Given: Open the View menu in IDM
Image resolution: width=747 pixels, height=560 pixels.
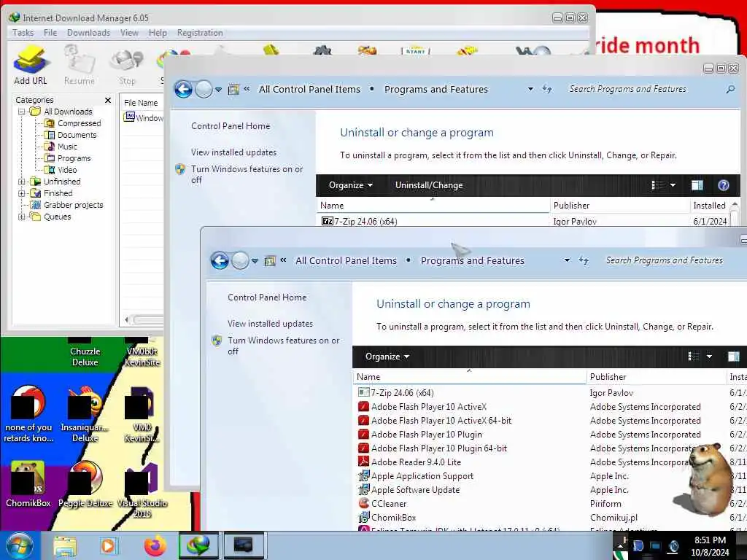Looking at the screenshot, I should pos(129,33).
